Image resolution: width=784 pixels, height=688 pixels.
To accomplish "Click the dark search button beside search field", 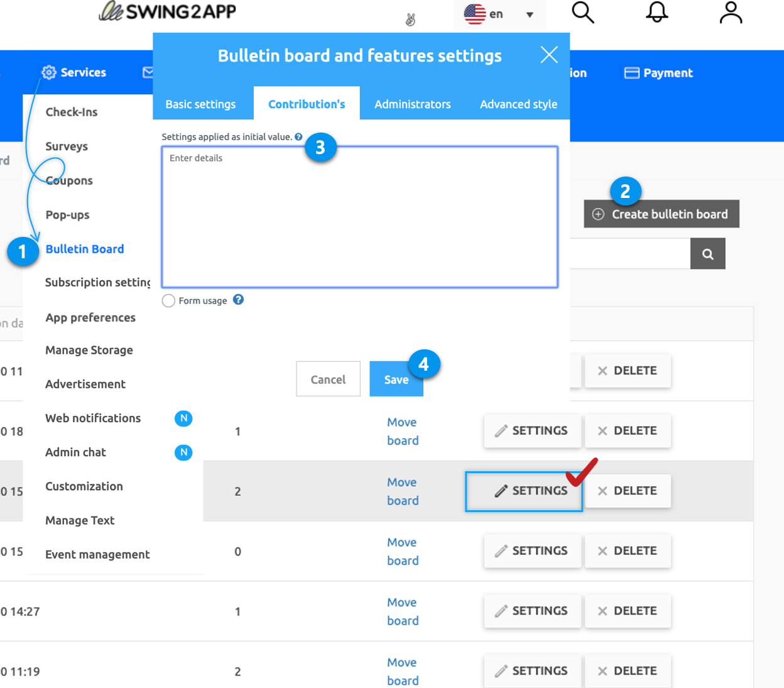I will (x=707, y=254).
